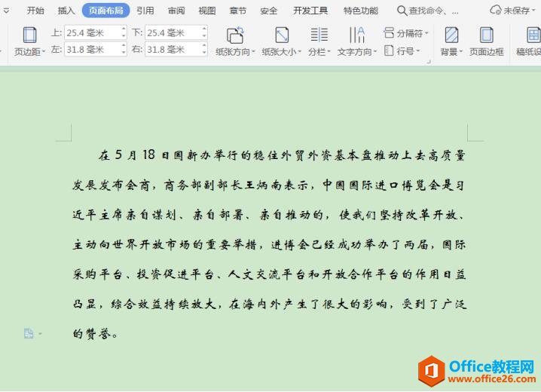Open the 页面边框 page border tool
This screenshot has height=392, width=541.
(x=487, y=41)
